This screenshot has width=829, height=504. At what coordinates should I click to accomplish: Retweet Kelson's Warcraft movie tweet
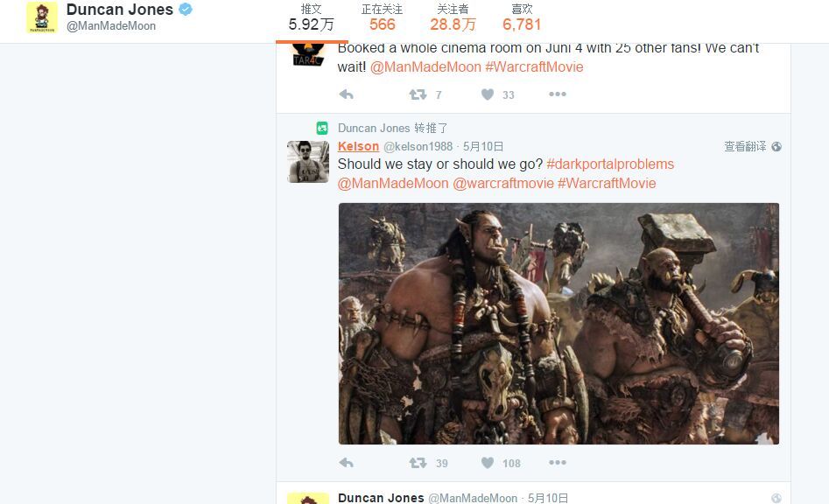[418, 463]
